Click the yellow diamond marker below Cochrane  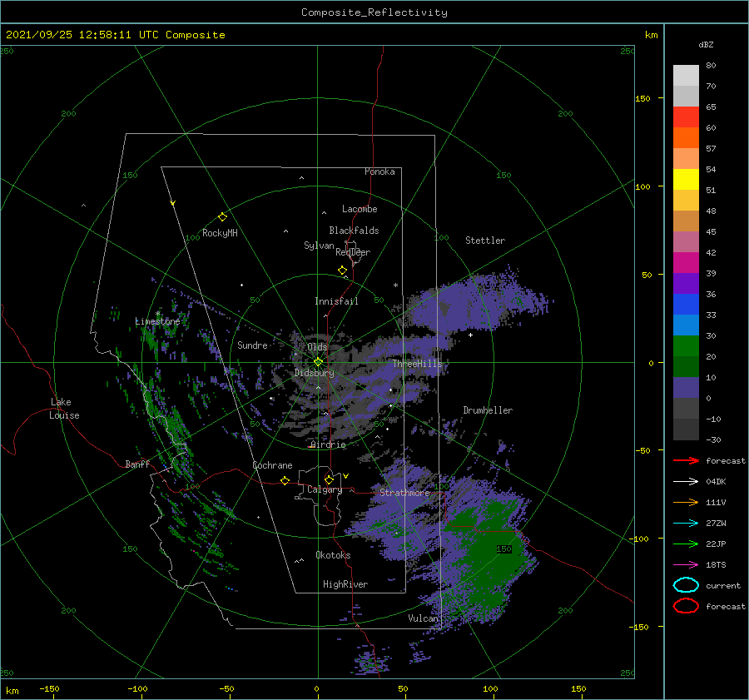click(x=285, y=481)
